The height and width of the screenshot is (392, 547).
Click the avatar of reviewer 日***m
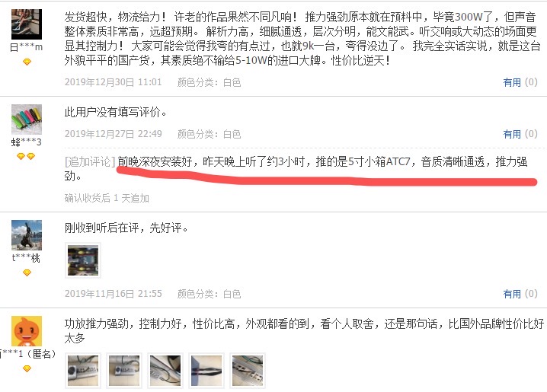[x=27, y=24]
